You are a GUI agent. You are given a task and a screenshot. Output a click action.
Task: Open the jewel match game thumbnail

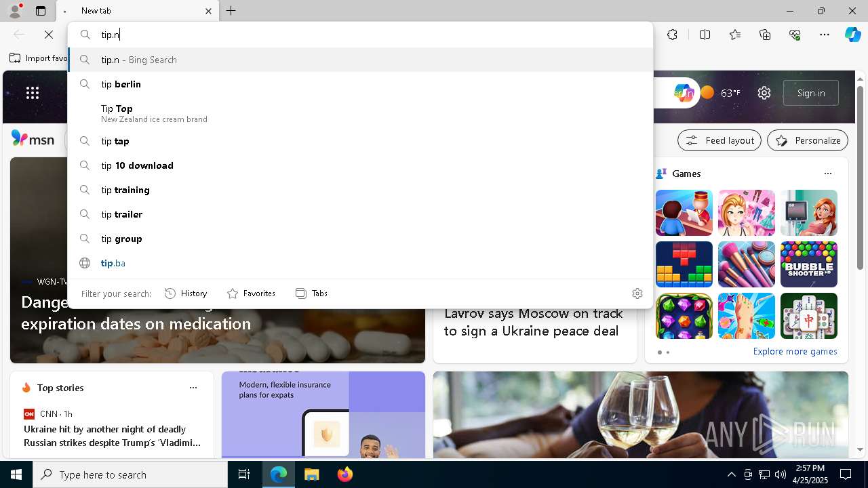pos(684,316)
